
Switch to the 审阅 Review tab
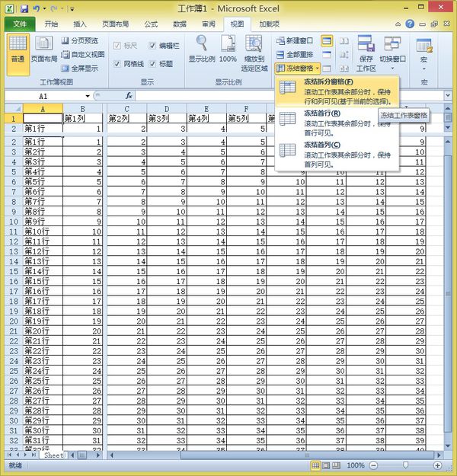(209, 24)
